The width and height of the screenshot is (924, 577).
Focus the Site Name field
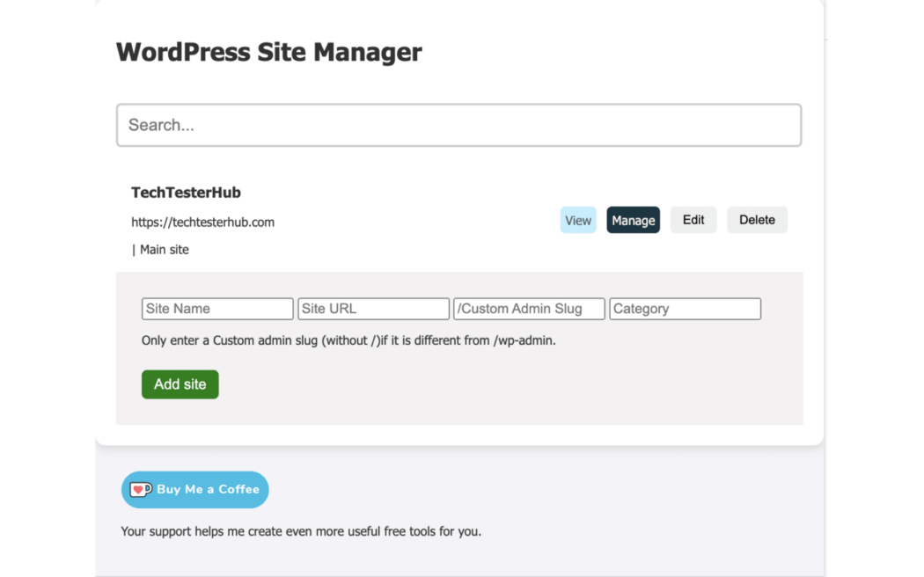click(x=217, y=309)
